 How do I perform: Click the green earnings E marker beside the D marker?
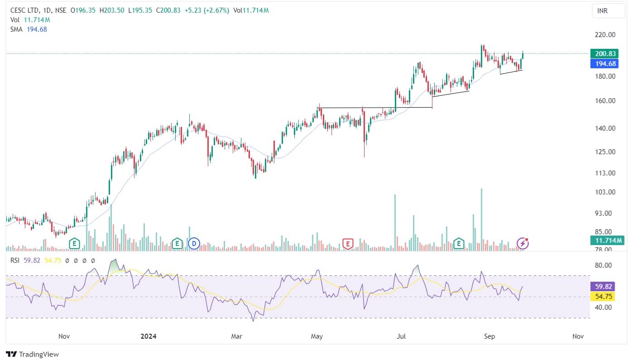pos(177,244)
